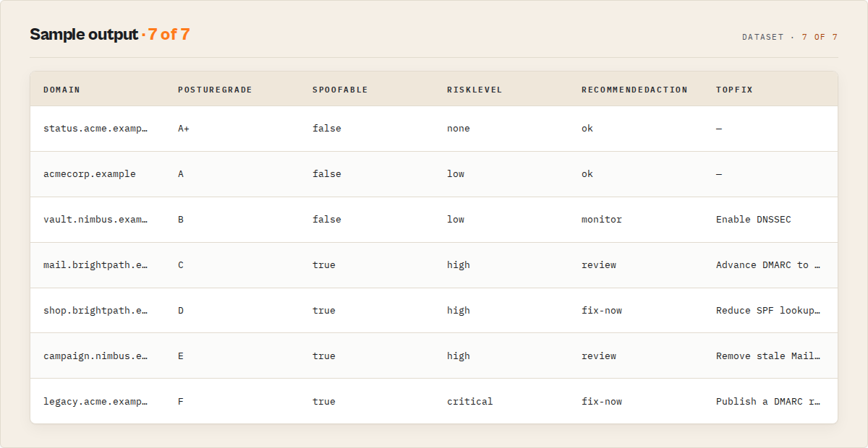Screen dimensions: 868x448
Task: Click the 'Sample output' heading
Action: coord(84,35)
